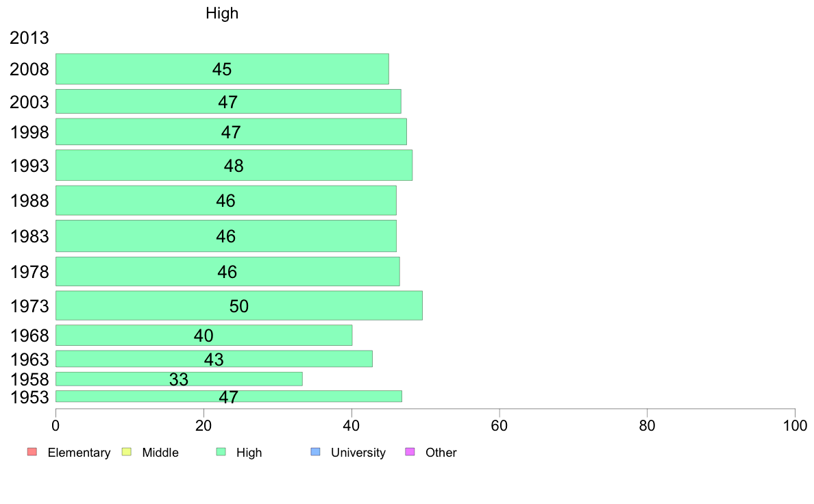The width and height of the screenshot is (814, 504).
Task: Click the 1953 year axis label
Action: 29,398
